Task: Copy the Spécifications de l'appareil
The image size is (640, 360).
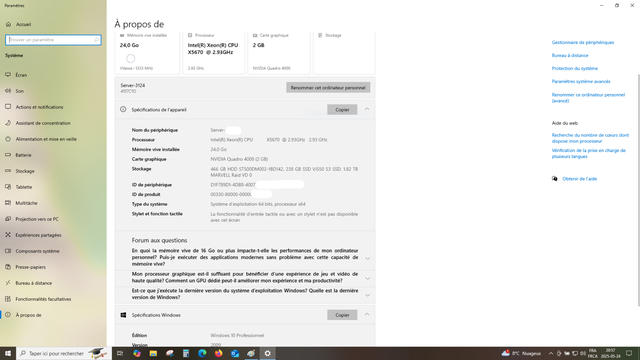Action: [x=342, y=109]
